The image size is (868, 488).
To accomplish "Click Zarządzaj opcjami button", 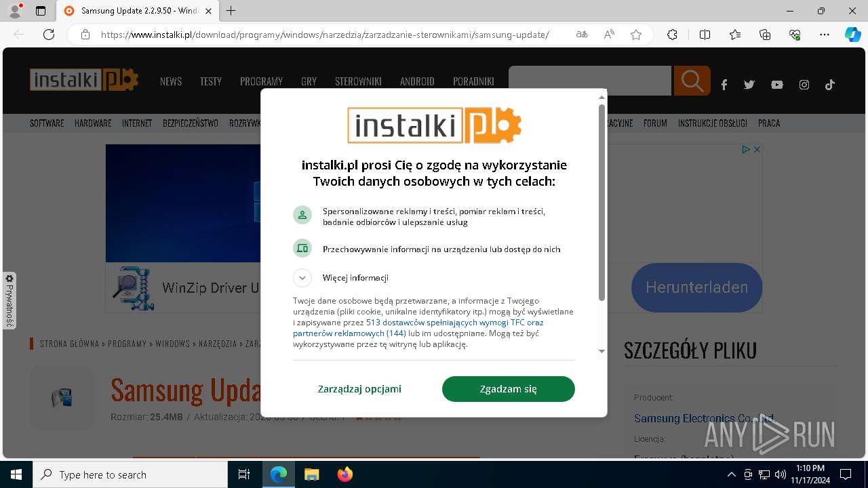I will 359,389.
